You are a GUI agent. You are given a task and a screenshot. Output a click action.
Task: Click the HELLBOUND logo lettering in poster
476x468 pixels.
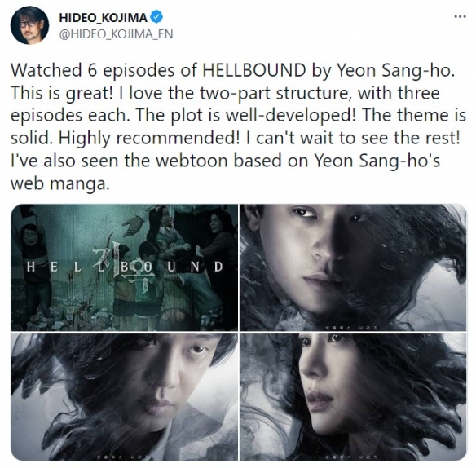[x=125, y=267]
